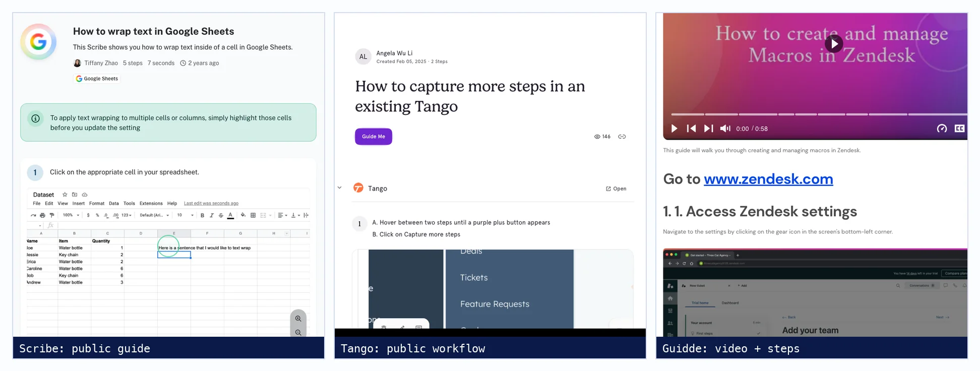The width and height of the screenshot is (980, 371).
Task: Open the Extensions menu in Sheets
Action: pos(151,204)
